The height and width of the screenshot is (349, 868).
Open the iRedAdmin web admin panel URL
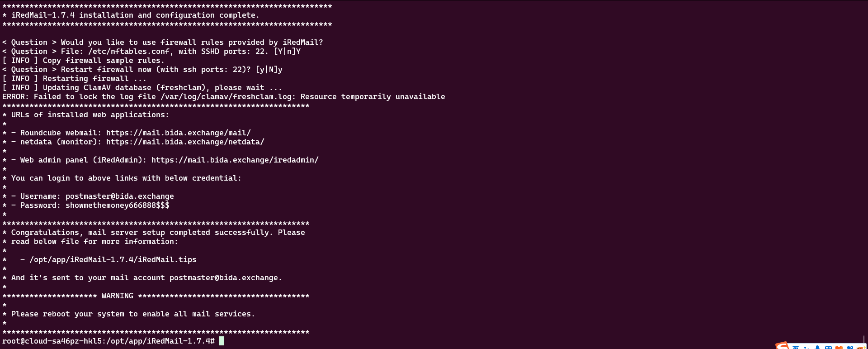coord(235,160)
